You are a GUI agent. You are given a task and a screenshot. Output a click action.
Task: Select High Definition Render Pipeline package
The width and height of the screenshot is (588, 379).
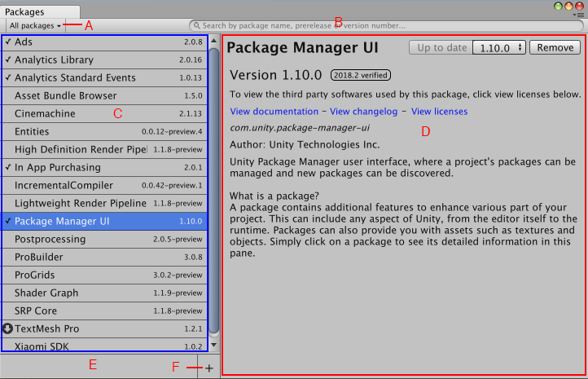pyautogui.click(x=104, y=150)
